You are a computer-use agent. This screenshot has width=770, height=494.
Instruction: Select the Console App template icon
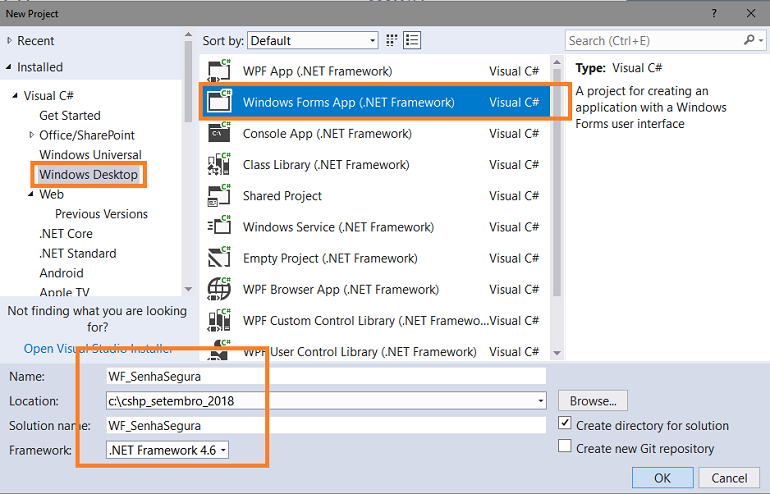(219, 133)
